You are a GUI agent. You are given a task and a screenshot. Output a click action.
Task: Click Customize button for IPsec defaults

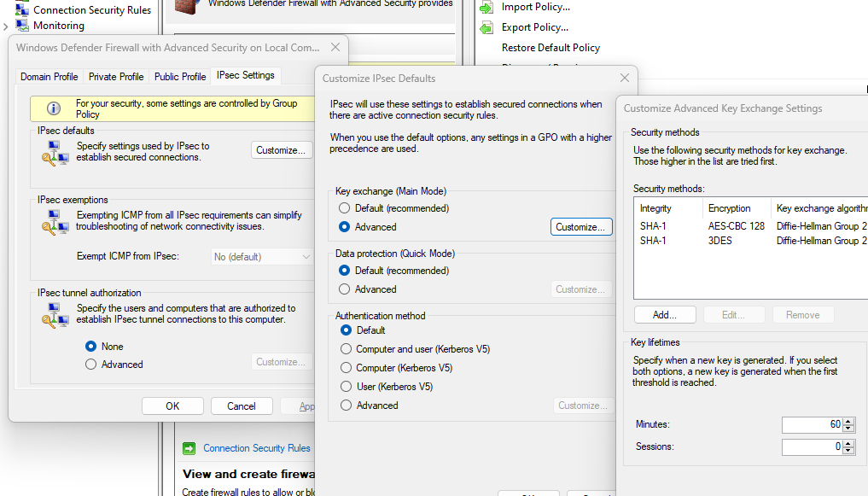(281, 150)
